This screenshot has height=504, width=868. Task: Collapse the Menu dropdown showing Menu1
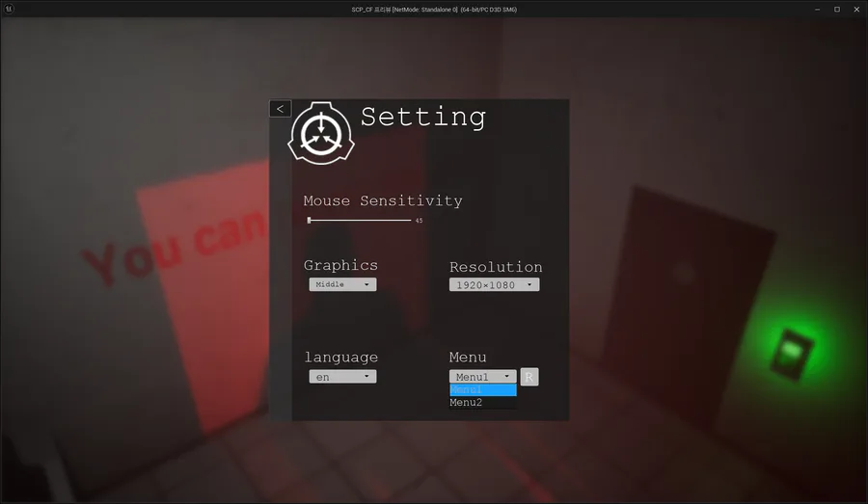[483, 376]
